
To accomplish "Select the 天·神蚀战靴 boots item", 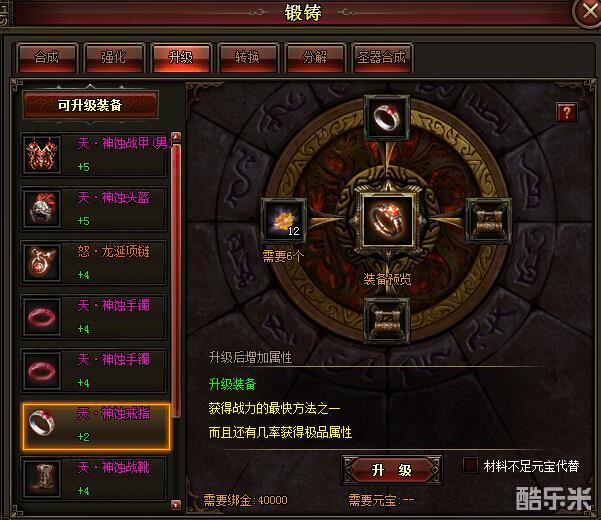I will tap(94, 479).
